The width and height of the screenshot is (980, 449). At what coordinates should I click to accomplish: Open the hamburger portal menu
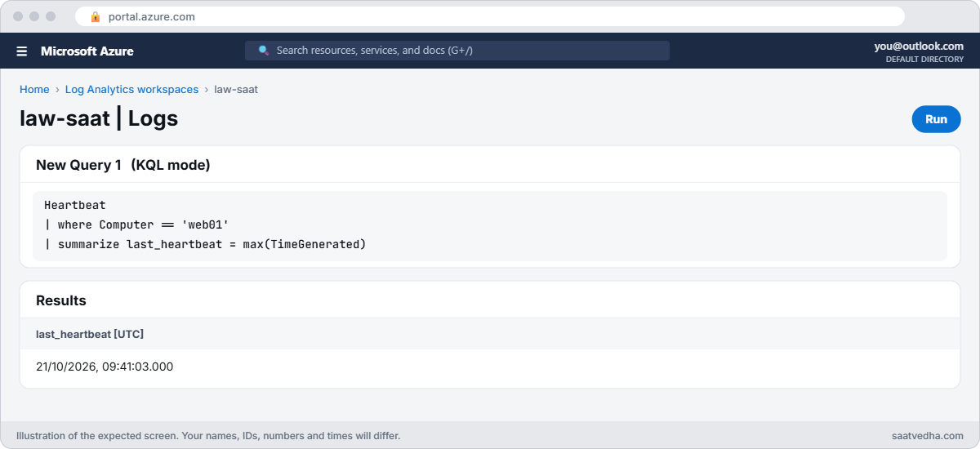22,51
